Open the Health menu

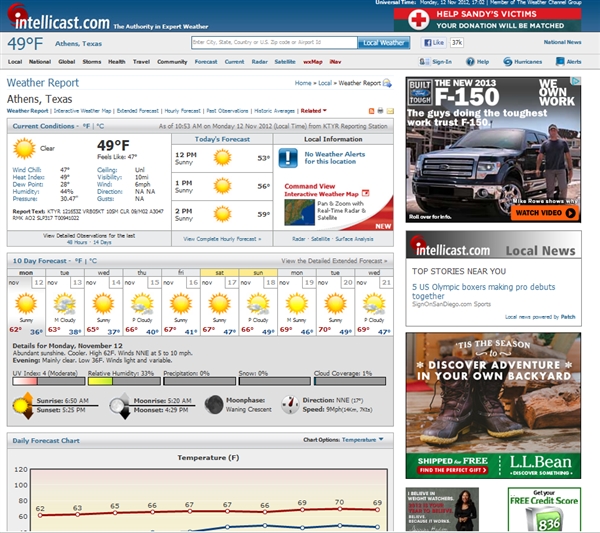point(117,62)
